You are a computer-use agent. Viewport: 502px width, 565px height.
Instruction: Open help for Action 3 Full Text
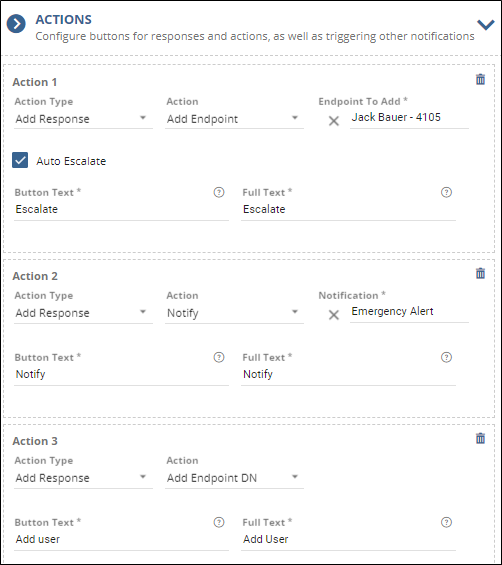[x=446, y=522]
